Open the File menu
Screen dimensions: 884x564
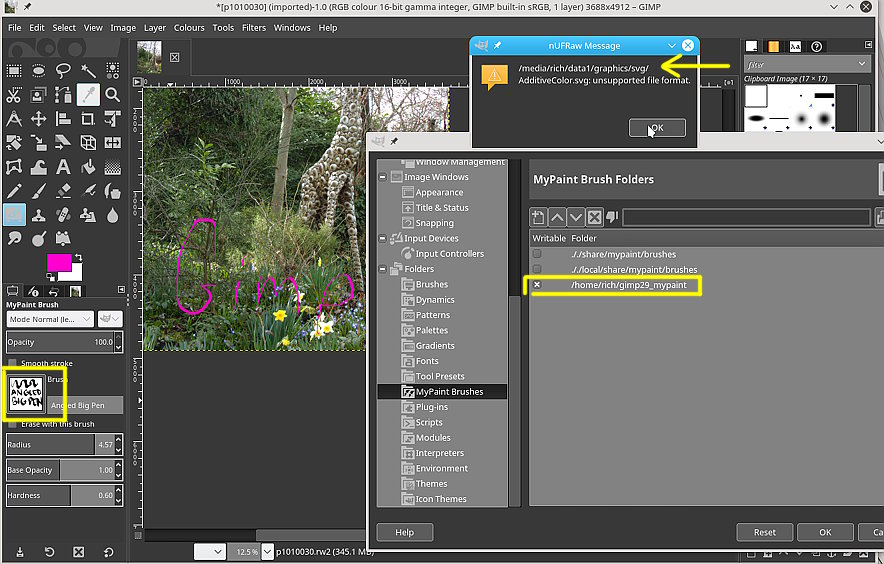click(15, 28)
